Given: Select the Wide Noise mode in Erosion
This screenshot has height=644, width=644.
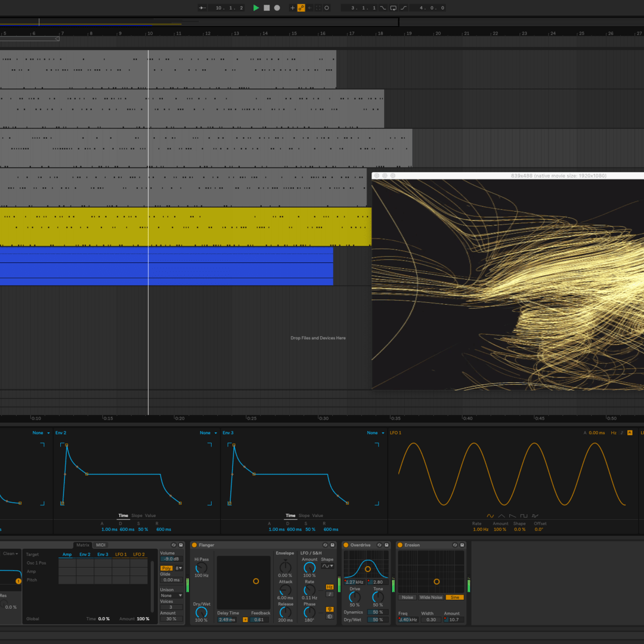Looking at the screenshot, I should (431, 597).
